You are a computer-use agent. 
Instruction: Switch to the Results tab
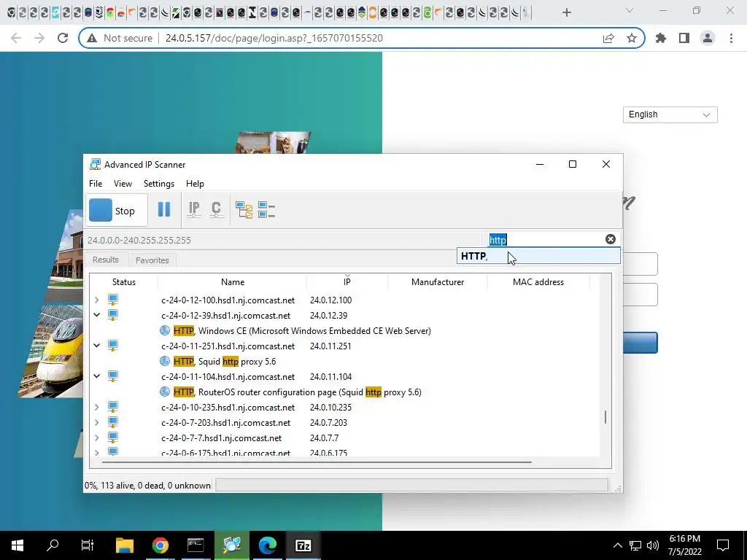pyautogui.click(x=105, y=260)
